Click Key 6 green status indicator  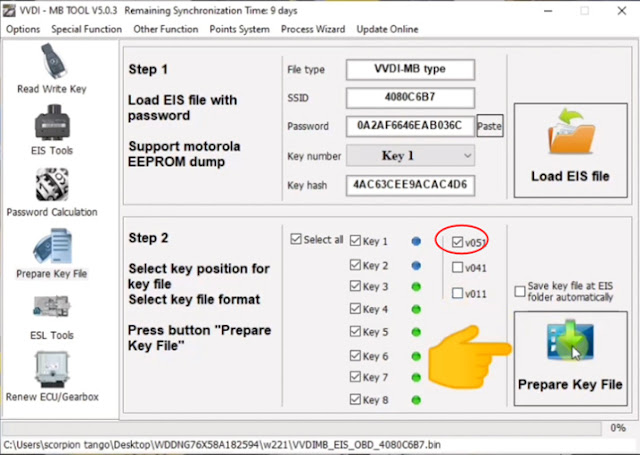(416, 357)
